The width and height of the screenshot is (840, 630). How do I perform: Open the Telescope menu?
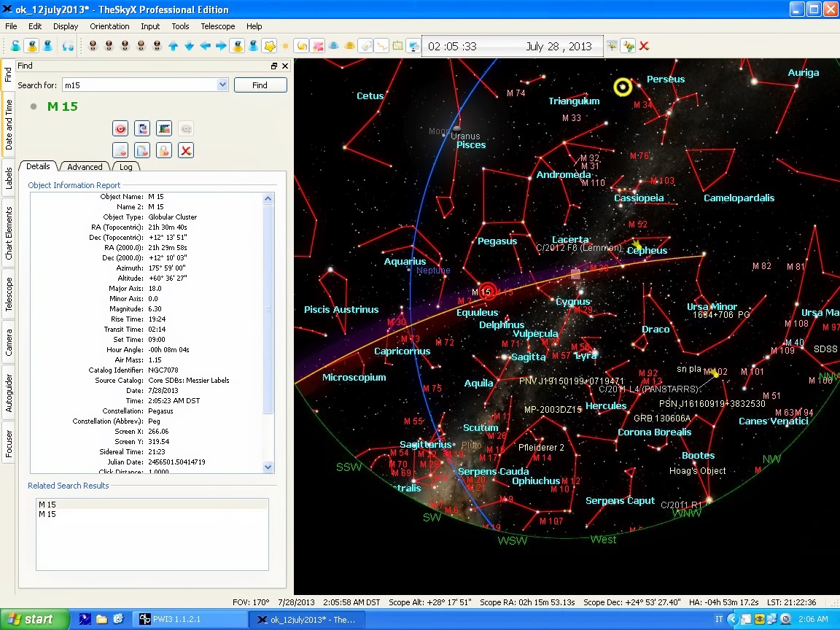click(x=218, y=26)
